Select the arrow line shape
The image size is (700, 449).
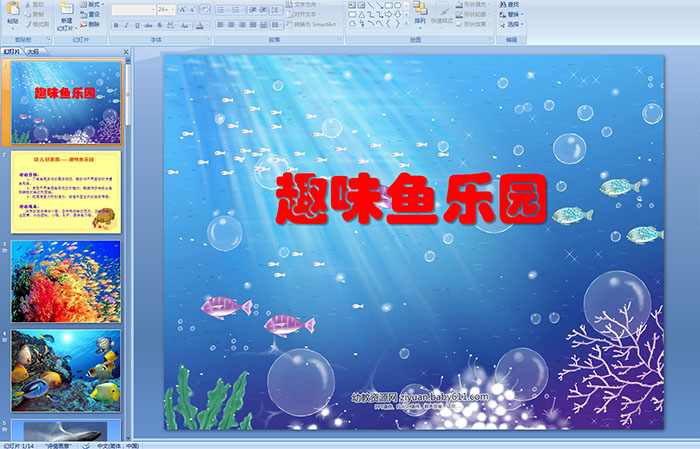(379, 5)
